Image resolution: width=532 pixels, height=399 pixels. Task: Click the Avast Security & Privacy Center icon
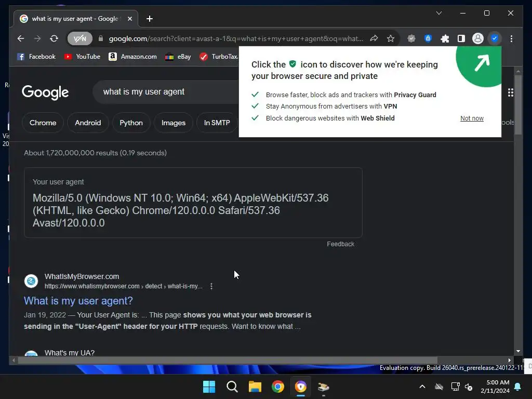point(495,38)
